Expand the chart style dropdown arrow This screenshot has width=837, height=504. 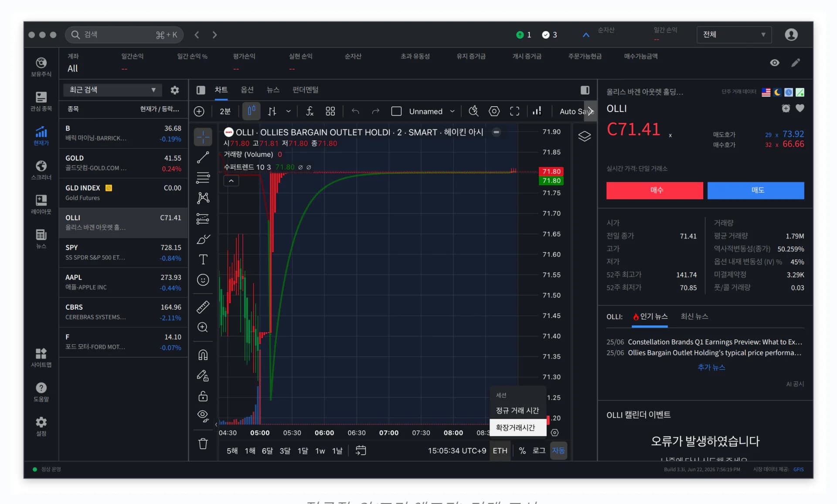288,112
